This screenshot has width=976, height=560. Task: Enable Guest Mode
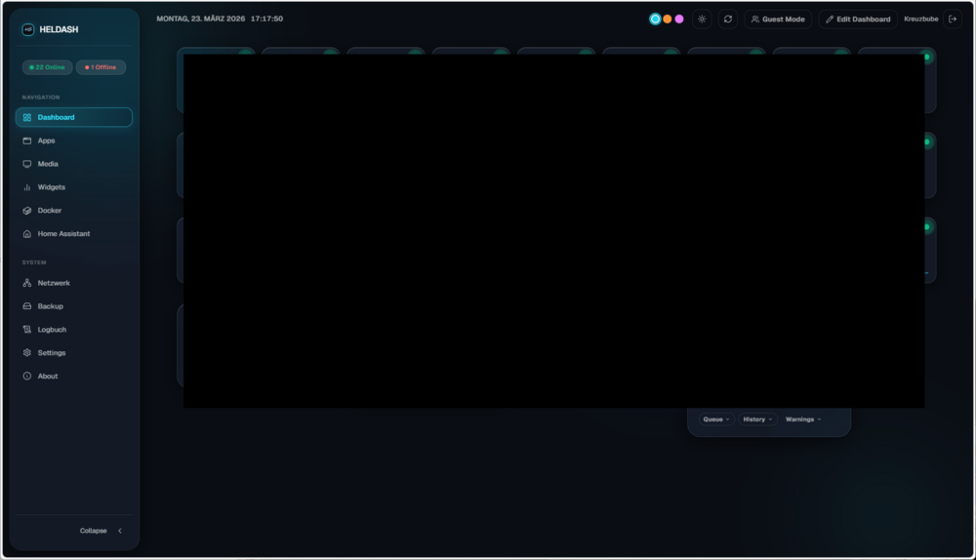[778, 20]
